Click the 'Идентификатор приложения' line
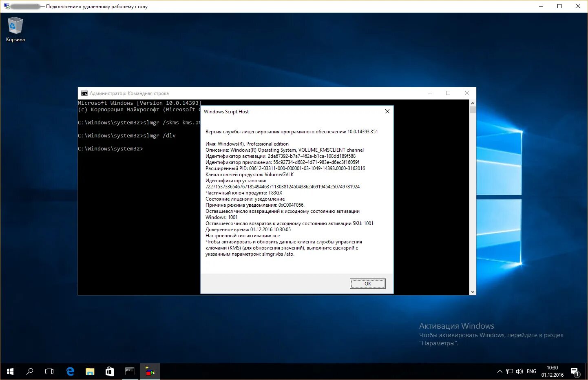The image size is (588, 380). pyautogui.click(x=282, y=162)
